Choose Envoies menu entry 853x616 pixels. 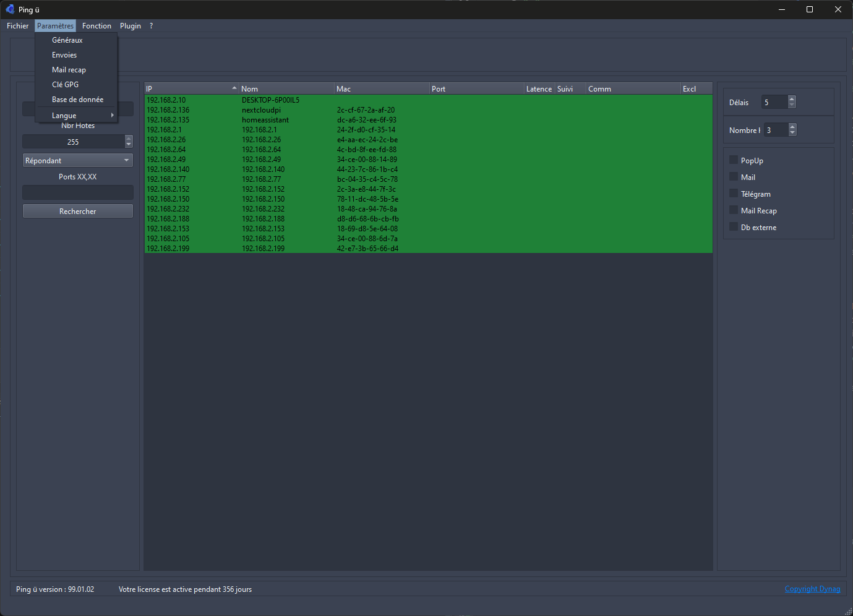pos(76,55)
